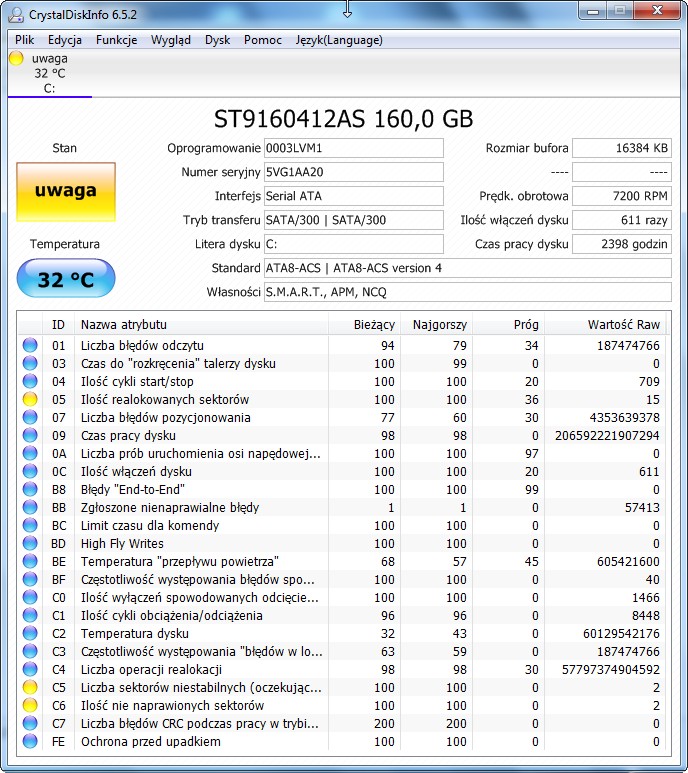The width and height of the screenshot is (688, 773).
Task: Click the blue status icon for attribute B8
Action: 30,489
